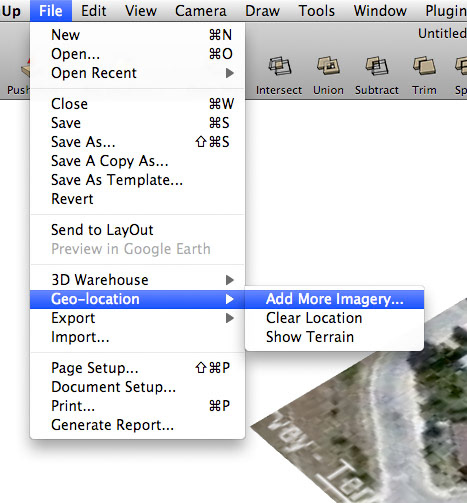Click the highlighted Geo-location menu item
This screenshot has width=467, height=503.
coord(138,299)
